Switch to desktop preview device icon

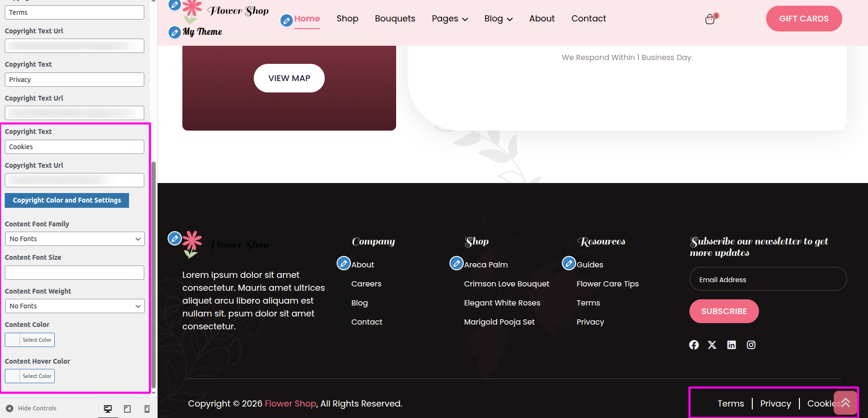point(108,408)
